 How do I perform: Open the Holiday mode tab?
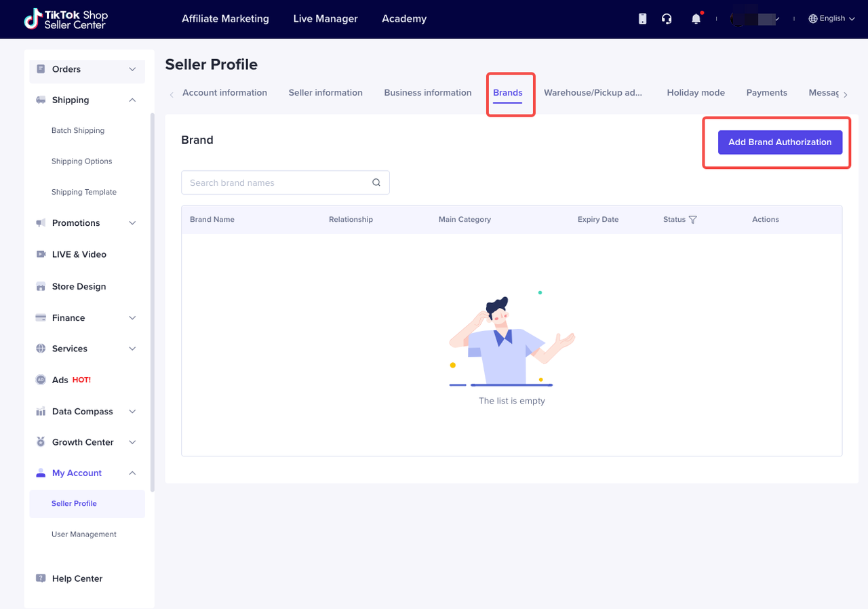(696, 93)
